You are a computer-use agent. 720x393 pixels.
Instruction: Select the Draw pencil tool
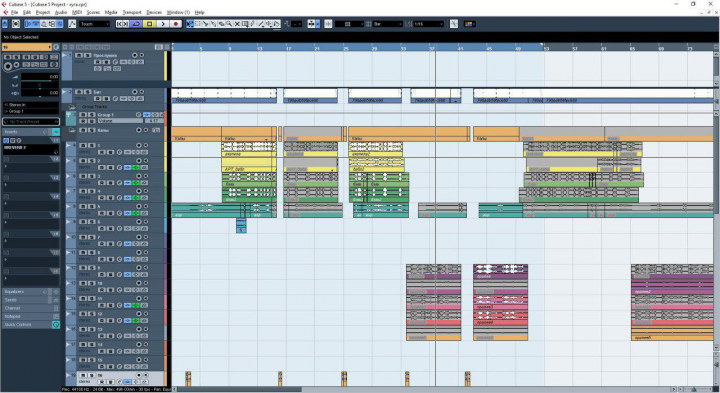(253, 24)
